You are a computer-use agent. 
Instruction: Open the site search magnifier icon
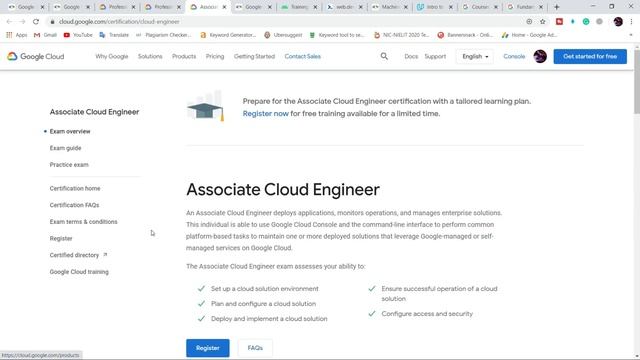click(x=384, y=56)
